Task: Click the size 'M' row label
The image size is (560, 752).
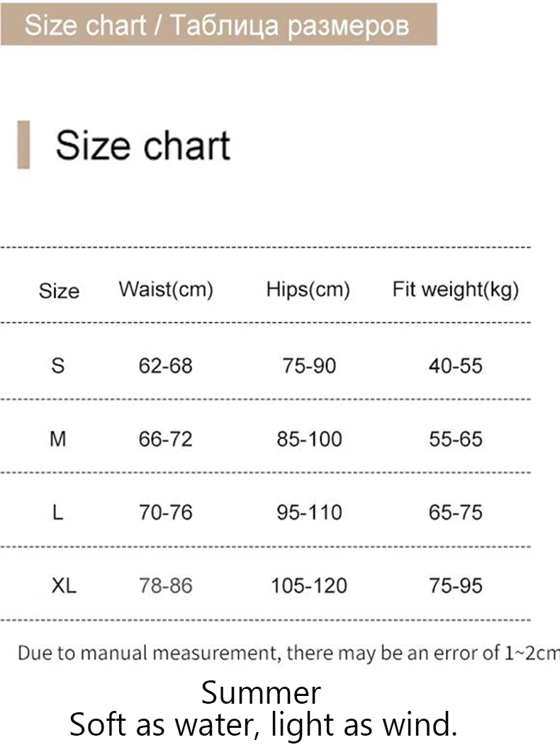Action: (58, 439)
